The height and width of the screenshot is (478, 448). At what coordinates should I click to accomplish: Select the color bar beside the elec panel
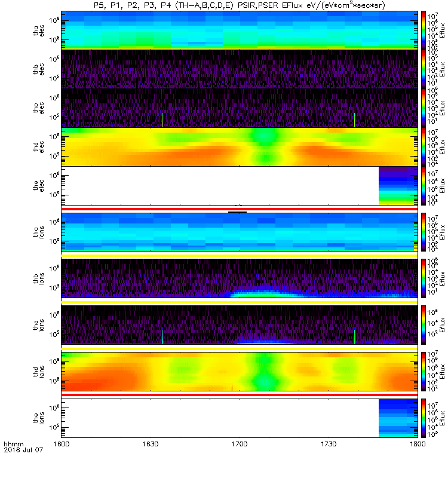[424, 186]
